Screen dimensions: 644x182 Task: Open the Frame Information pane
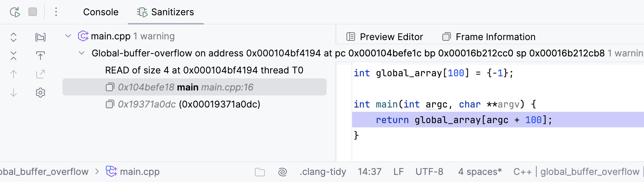point(489,37)
